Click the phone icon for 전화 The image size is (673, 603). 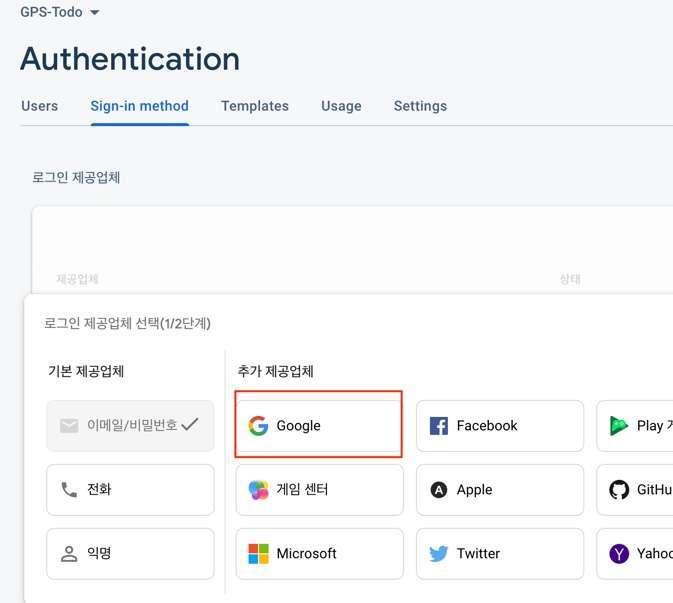pyautogui.click(x=69, y=490)
